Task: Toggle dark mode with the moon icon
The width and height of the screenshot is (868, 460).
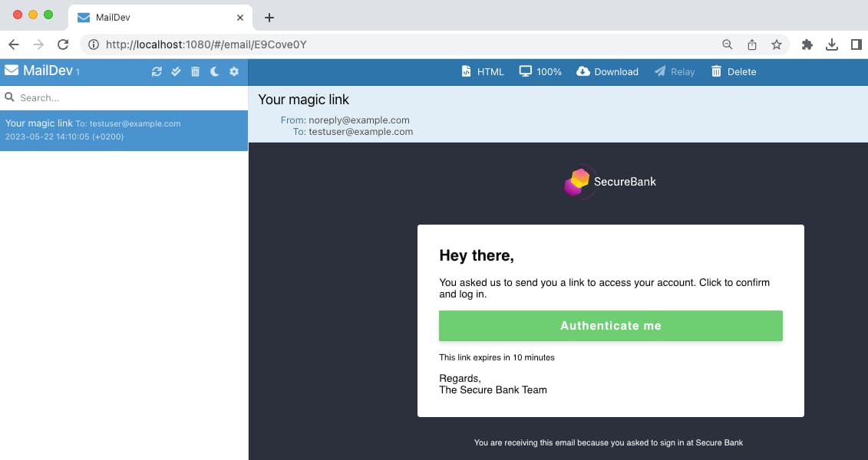Action: point(214,71)
